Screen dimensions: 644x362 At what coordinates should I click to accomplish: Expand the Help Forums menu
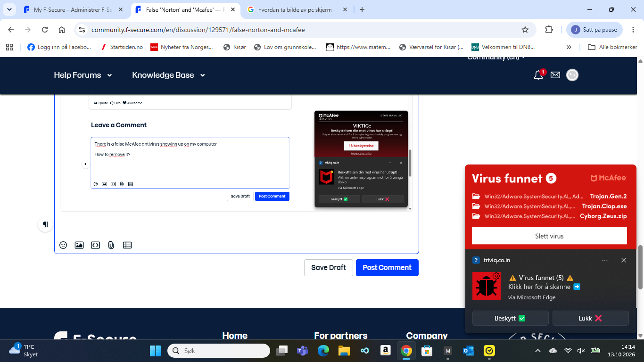click(x=83, y=75)
